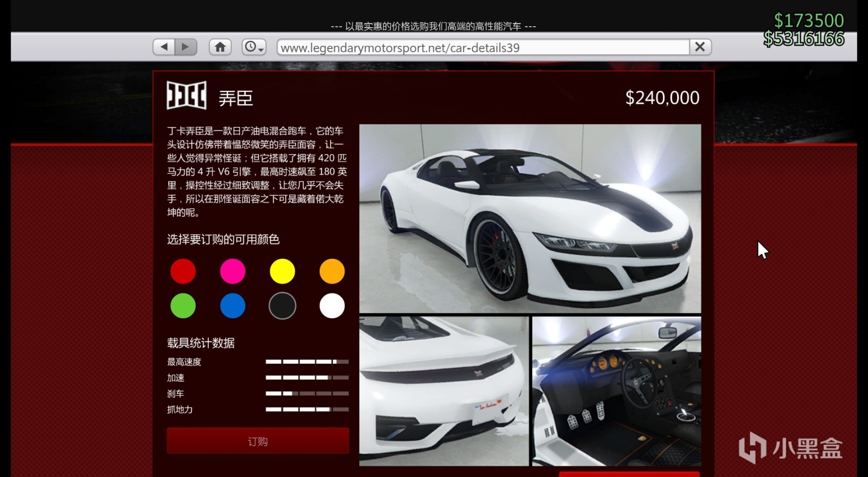This screenshot has width=868, height=477.
Task: Click the 加速 stat bar
Action: coord(307,377)
